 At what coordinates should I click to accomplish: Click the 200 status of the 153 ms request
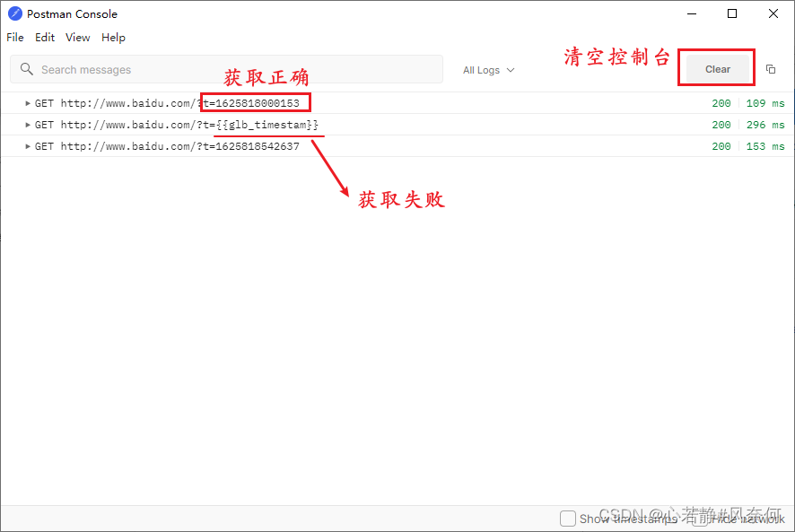click(721, 146)
